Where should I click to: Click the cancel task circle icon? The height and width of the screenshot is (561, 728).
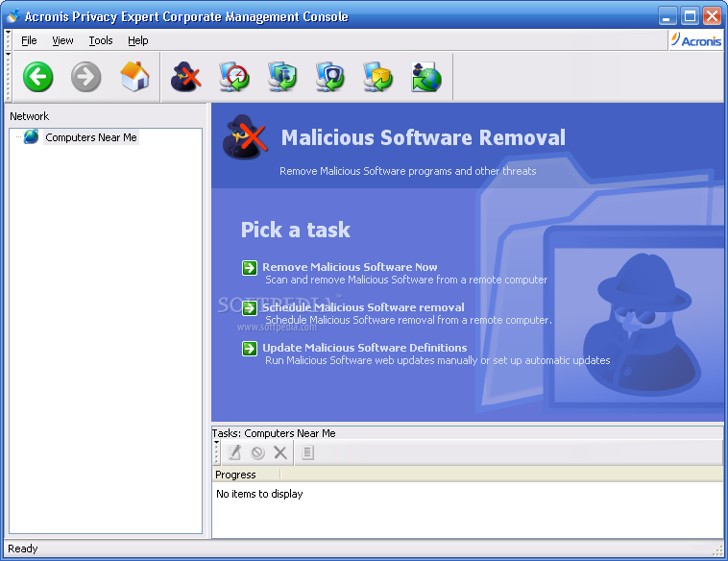(257, 452)
